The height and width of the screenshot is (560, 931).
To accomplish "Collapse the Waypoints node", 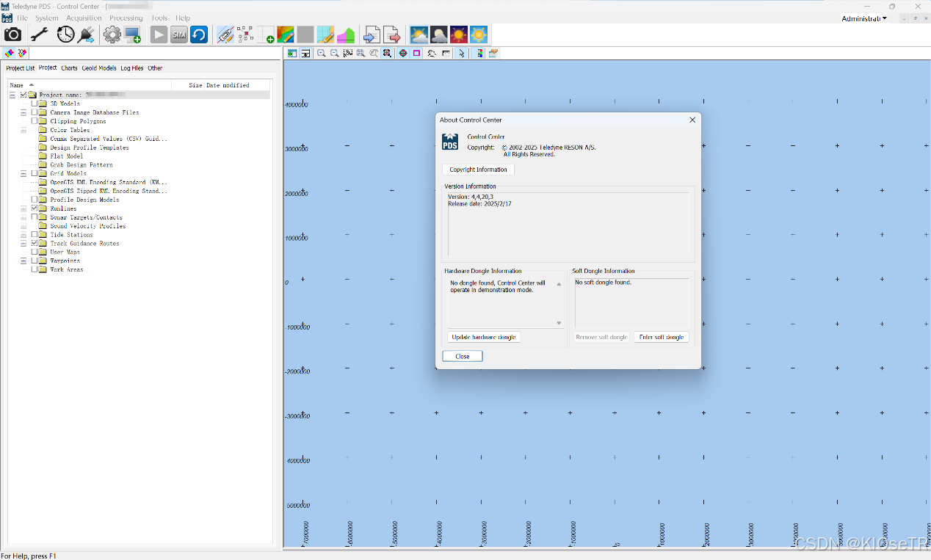I will tap(23, 261).
